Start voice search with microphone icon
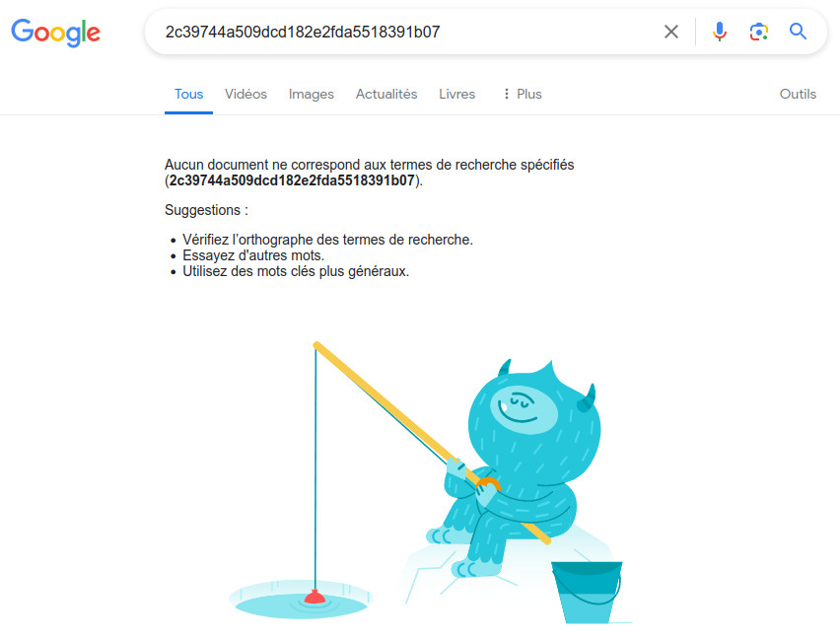 tap(720, 32)
